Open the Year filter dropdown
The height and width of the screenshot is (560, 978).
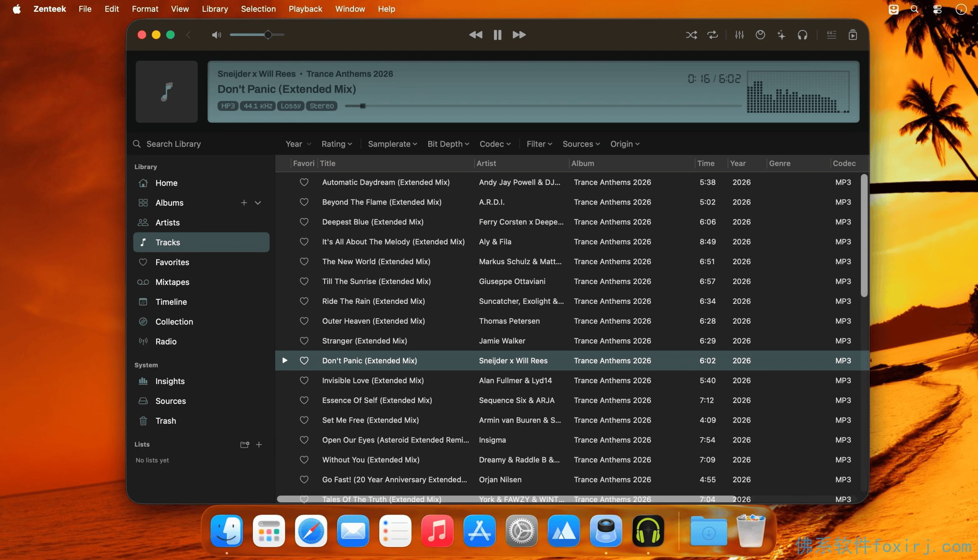point(298,144)
